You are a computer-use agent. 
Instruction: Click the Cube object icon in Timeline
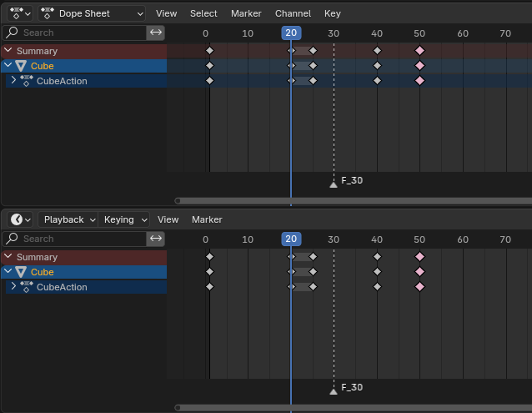[x=21, y=272]
